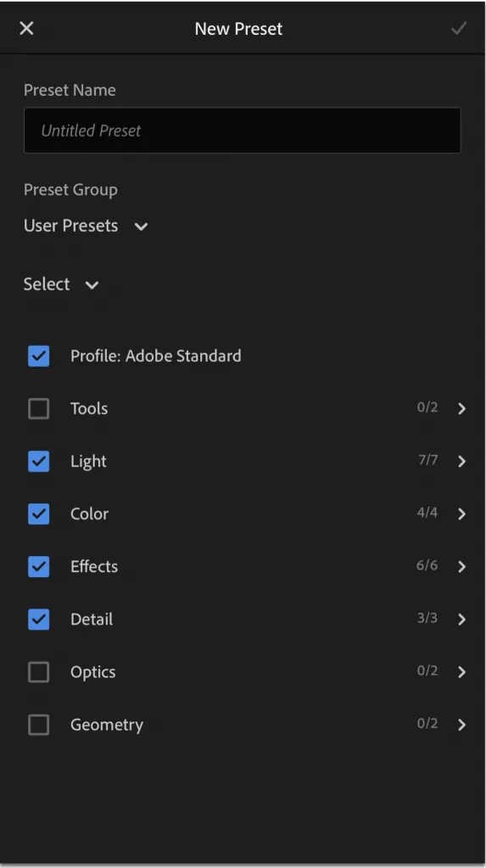Uncheck the Effects checkbox
Image resolution: width=486 pixels, height=868 pixels.
(39, 566)
